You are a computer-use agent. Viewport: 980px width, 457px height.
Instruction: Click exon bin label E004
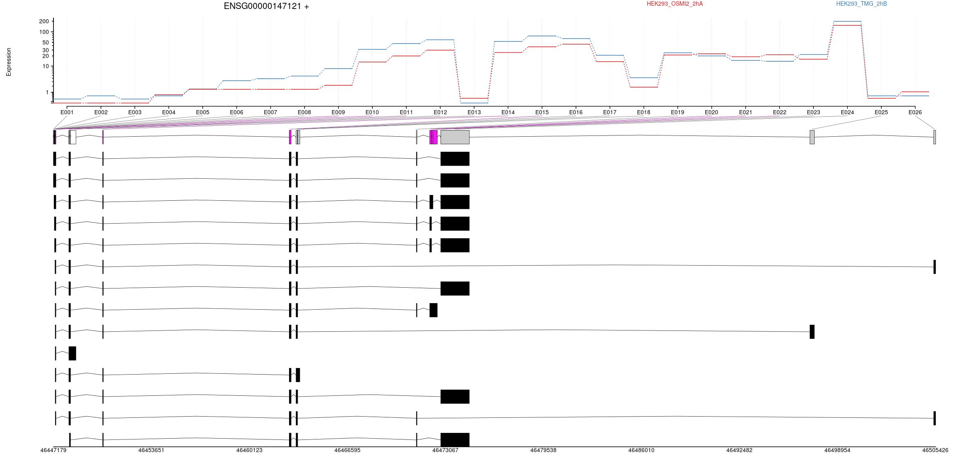(169, 112)
